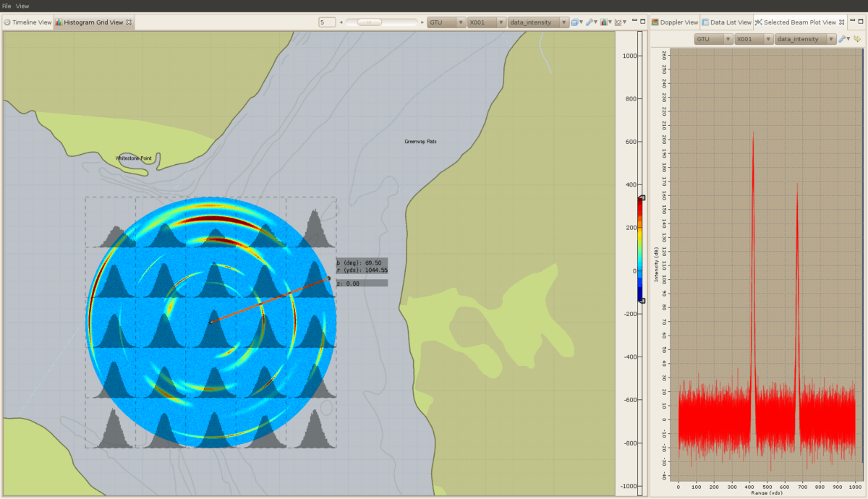Click the histogram toolbar slider thumb

click(x=369, y=22)
